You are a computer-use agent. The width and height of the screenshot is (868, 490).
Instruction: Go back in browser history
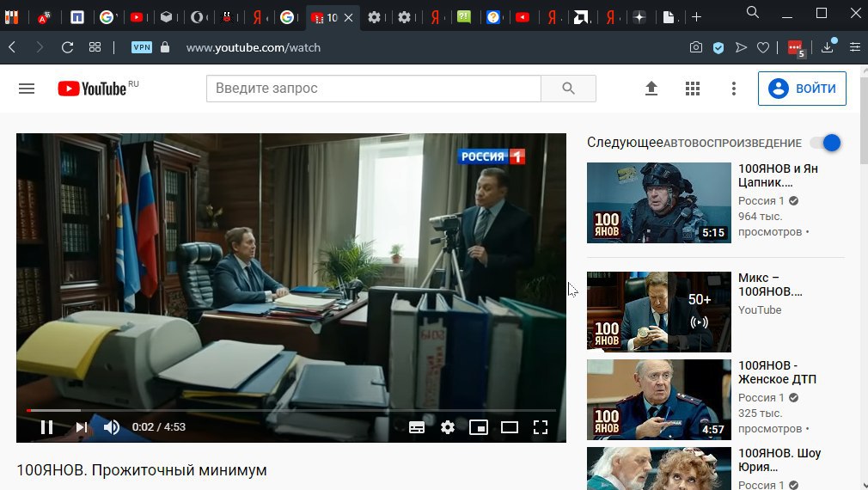[x=12, y=47]
